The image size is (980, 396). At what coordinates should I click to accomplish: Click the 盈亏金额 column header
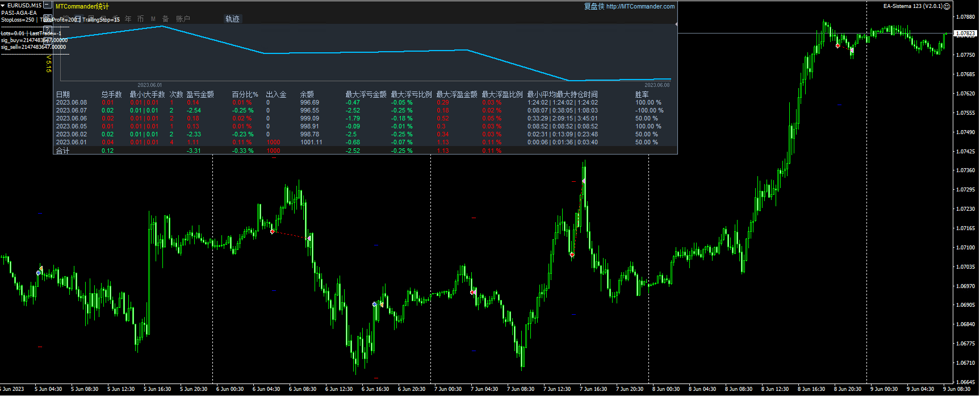(200, 94)
